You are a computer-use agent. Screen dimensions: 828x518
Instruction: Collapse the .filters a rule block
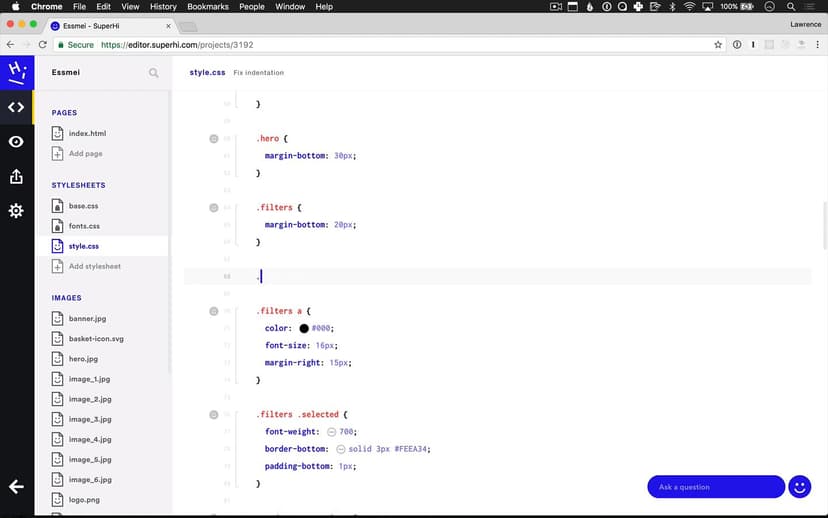pos(213,311)
